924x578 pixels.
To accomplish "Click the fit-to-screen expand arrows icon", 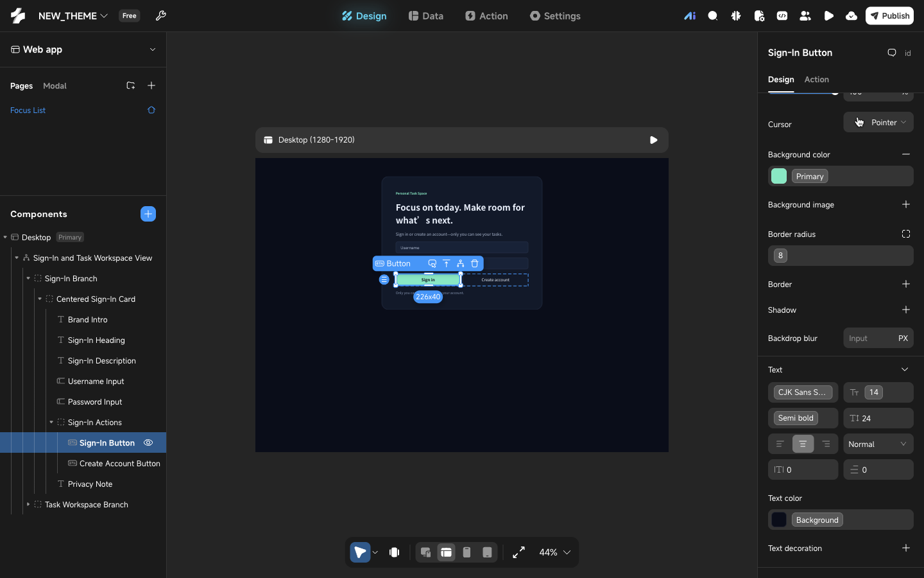I will 519,552.
